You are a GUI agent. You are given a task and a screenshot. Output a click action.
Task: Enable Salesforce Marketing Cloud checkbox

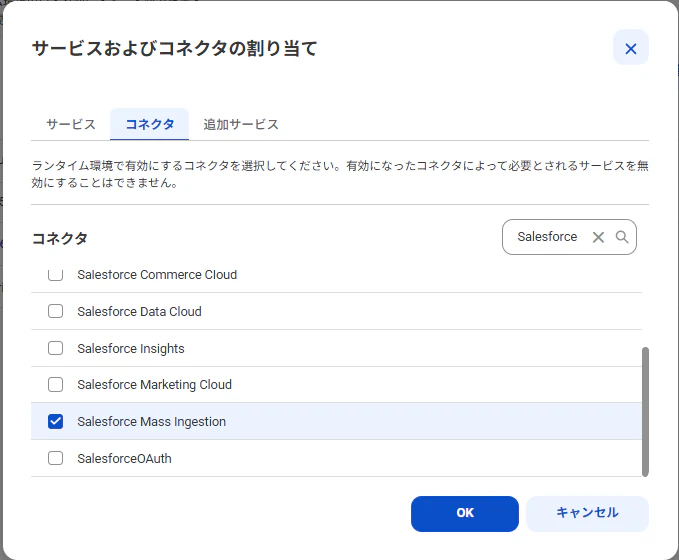[x=55, y=384]
